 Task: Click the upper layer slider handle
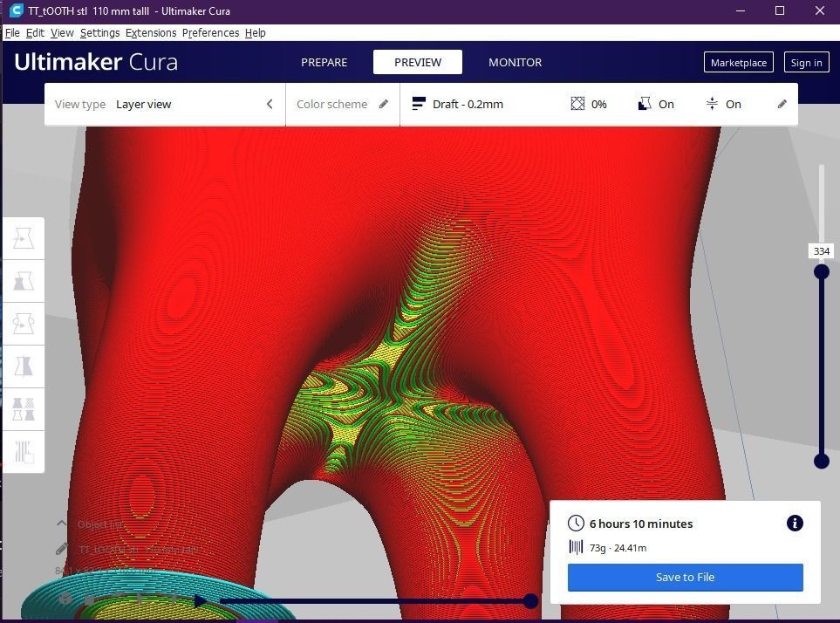822,272
